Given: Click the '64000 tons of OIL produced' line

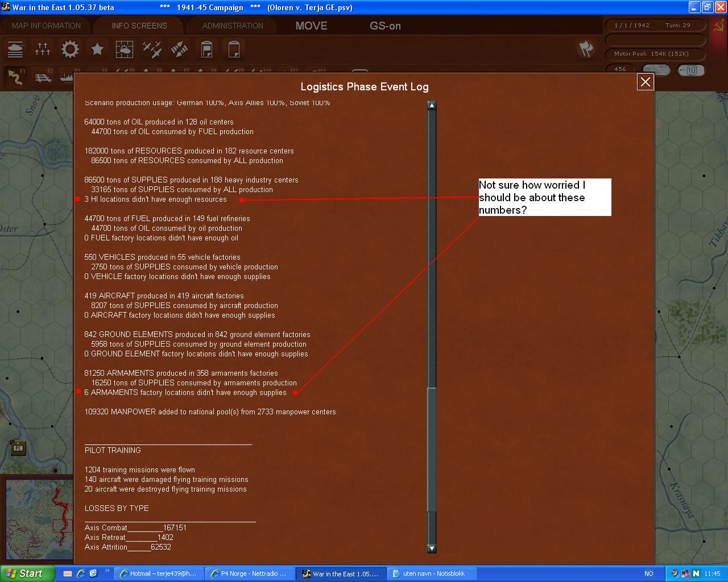Looking at the screenshot, I should (159, 122).
